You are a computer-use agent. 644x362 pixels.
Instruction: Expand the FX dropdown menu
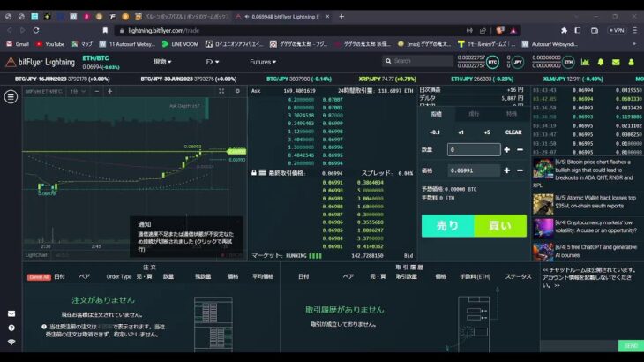click(x=213, y=62)
